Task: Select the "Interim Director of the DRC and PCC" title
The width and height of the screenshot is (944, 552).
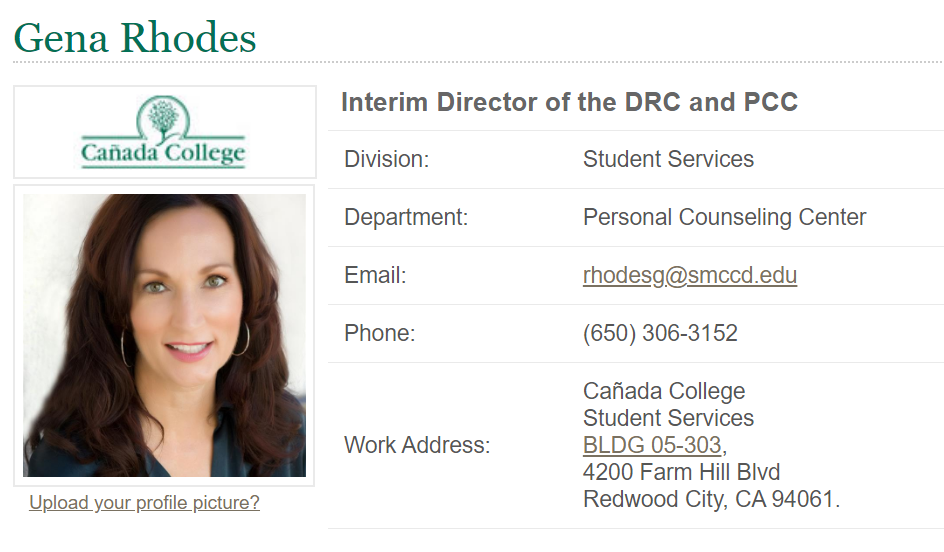Action: (569, 102)
